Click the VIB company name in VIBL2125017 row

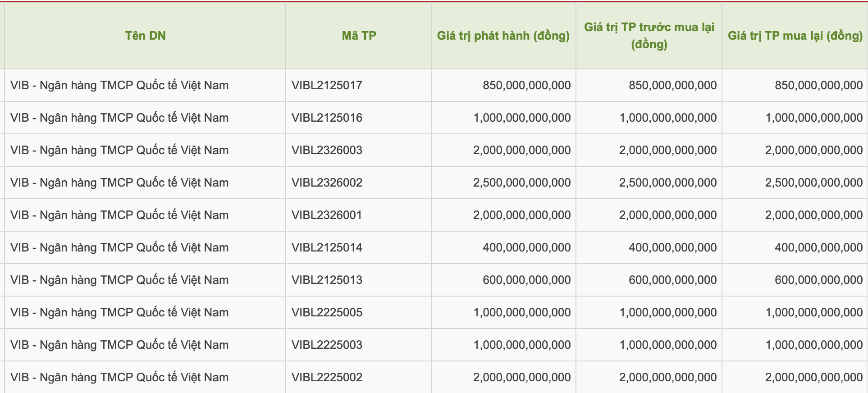pos(119,85)
